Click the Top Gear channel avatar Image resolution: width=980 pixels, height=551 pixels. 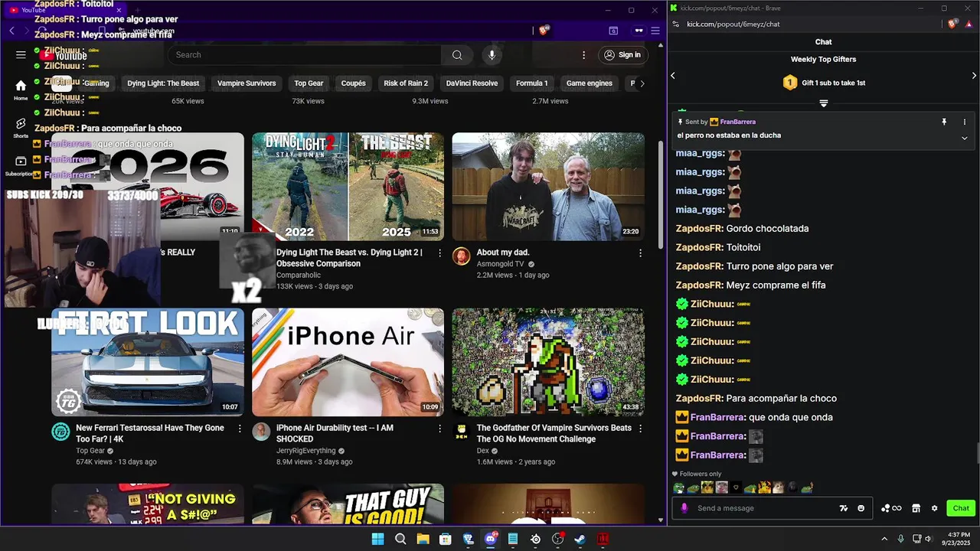60,432
